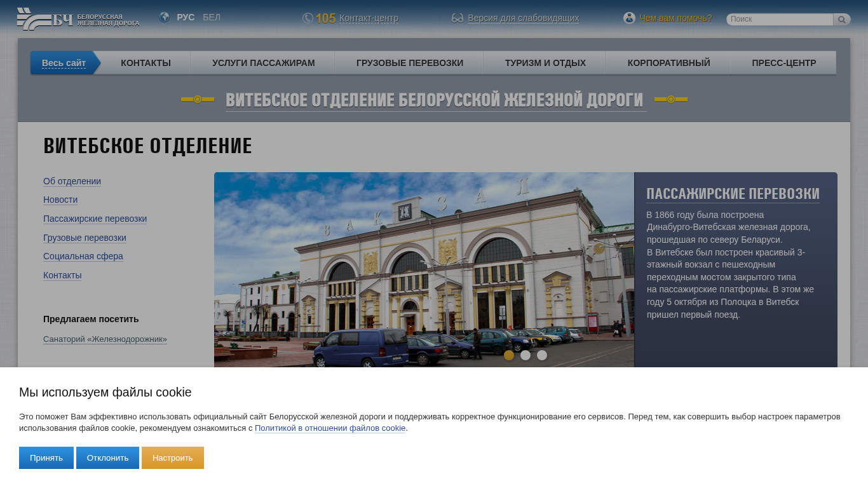
Task: Switch language to БЕЛ
Action: [212, 17]
